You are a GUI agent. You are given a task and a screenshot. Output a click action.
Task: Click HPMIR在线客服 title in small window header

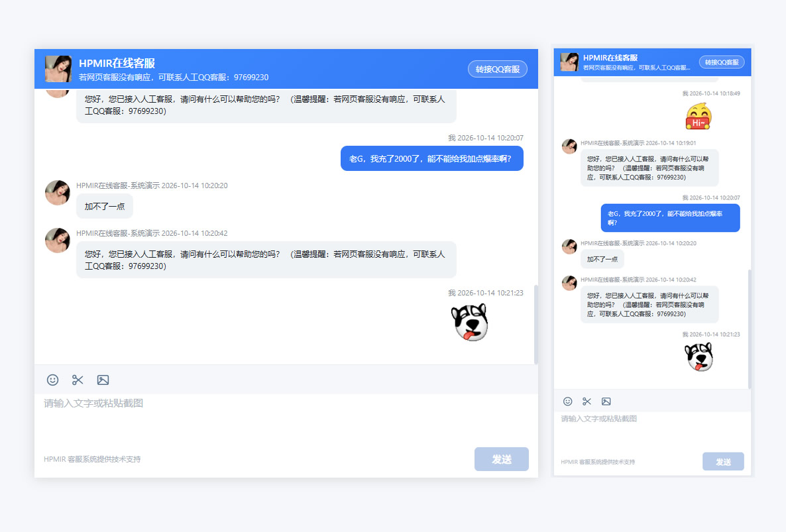pyautogui.click(x=610, y=58)
